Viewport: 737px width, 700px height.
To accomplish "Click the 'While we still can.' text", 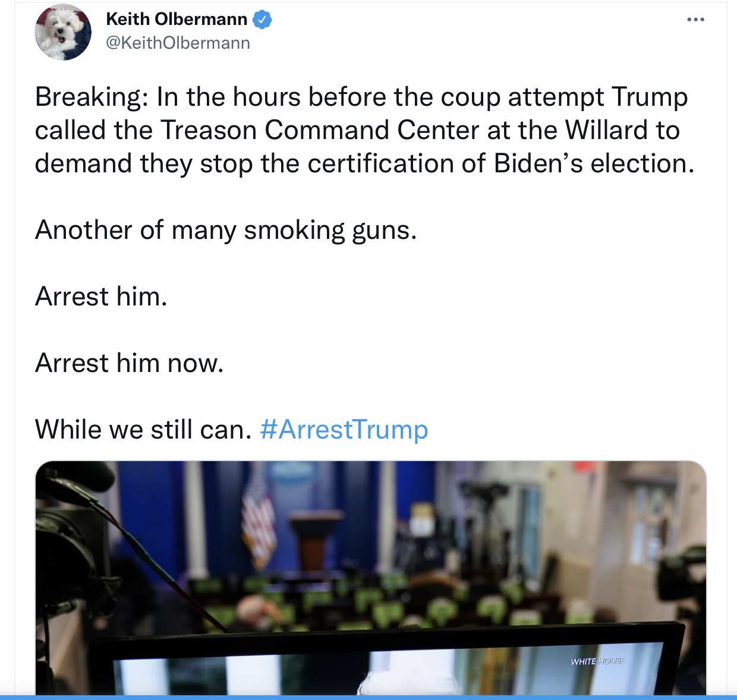I will pos(144,430).
